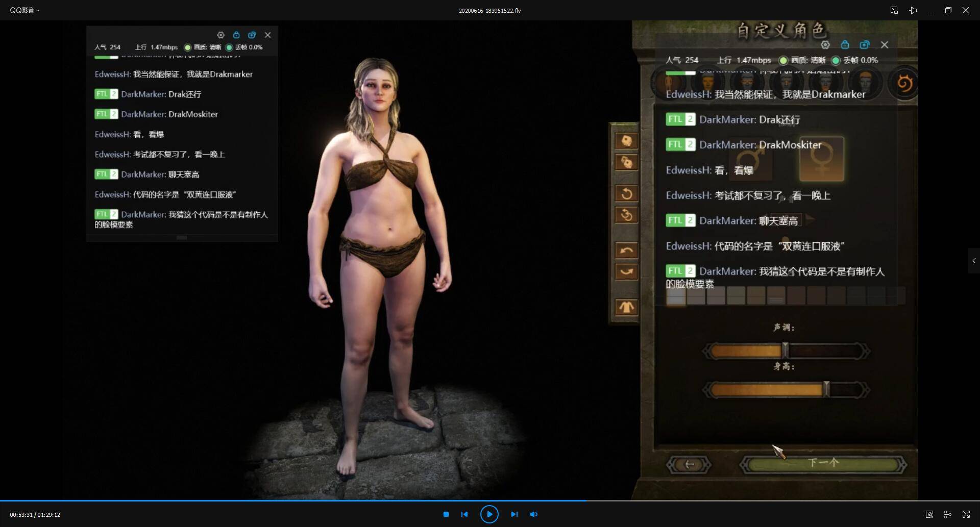
Task: Pop out right chat overlay window
Action: pos(865,44)
